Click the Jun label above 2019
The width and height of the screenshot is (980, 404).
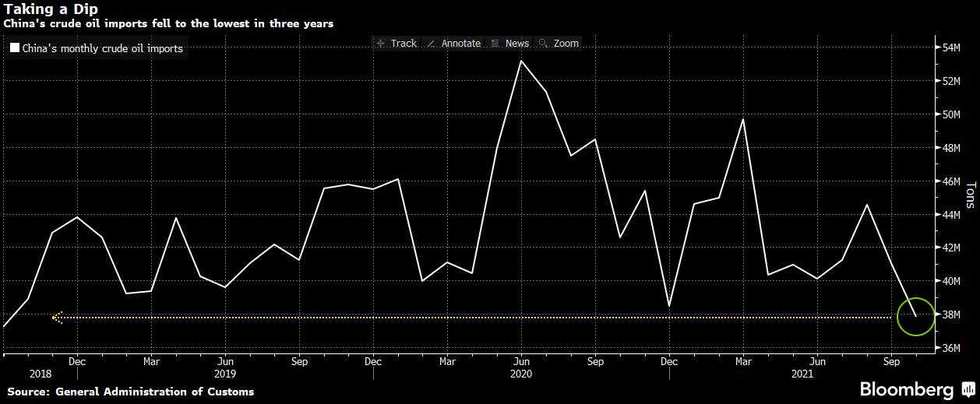click(x=225, y=361)
